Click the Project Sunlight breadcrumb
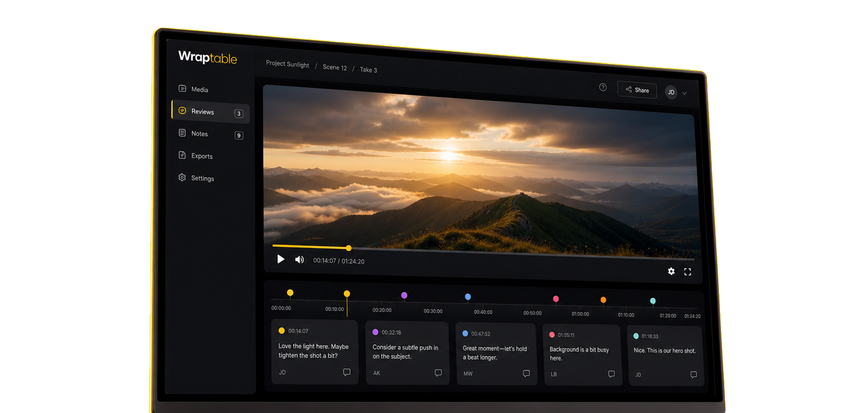868x413 pixels. coord(288,64)
